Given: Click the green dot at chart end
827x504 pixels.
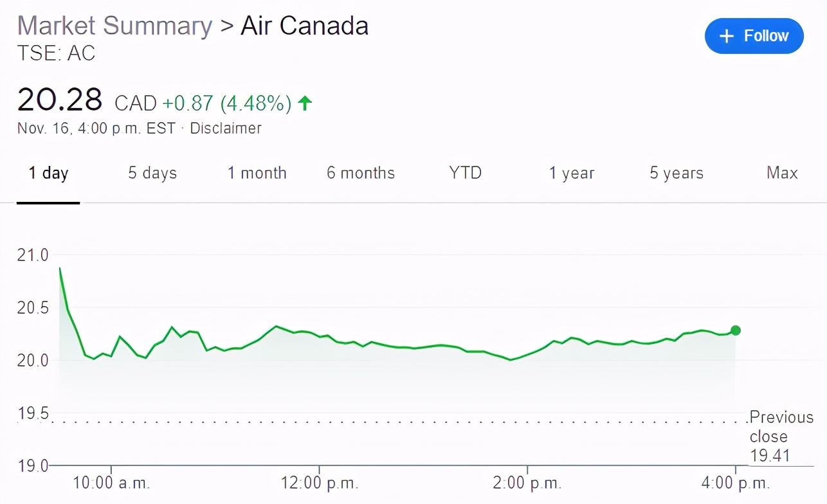Looking at the screenshot, I should point(736,330).
